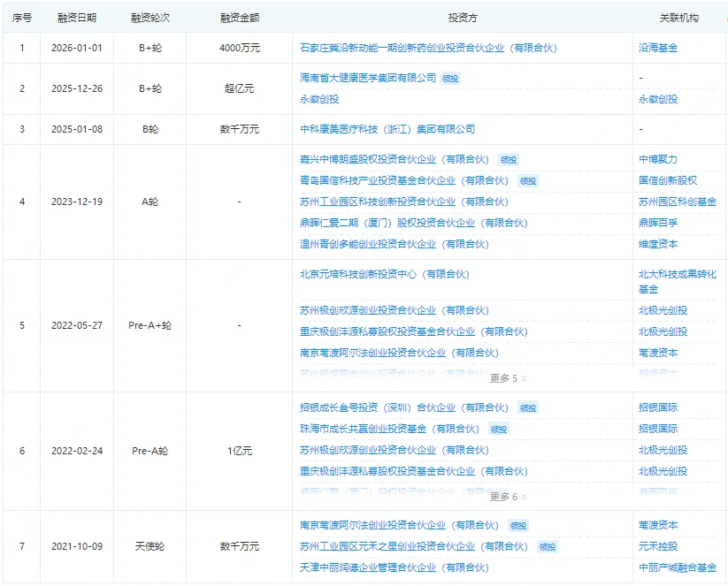Select the A轮 round cell in 2023-12-19 row
Image resolution: width=728 pixels, height=586 pixels.
(x=150, y=202)
